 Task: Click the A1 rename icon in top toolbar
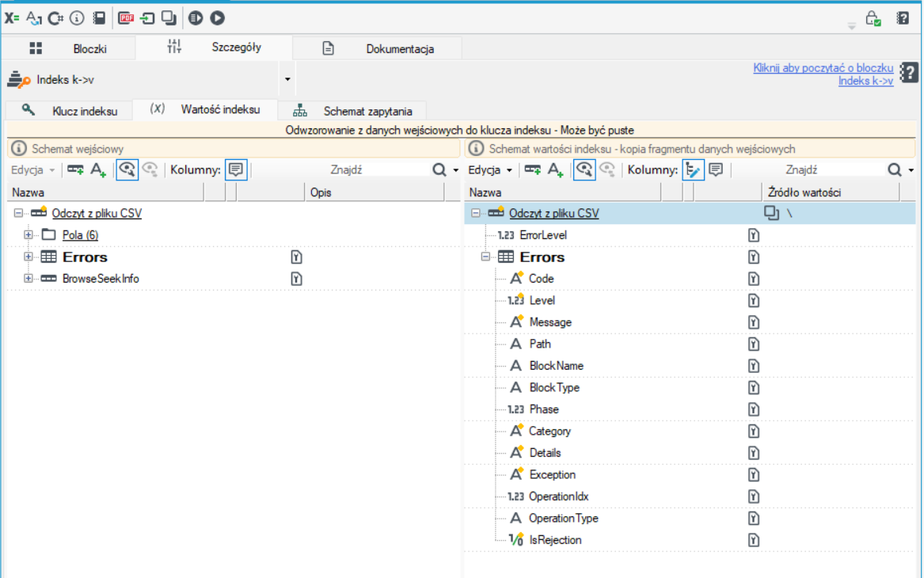pos(33,18)
